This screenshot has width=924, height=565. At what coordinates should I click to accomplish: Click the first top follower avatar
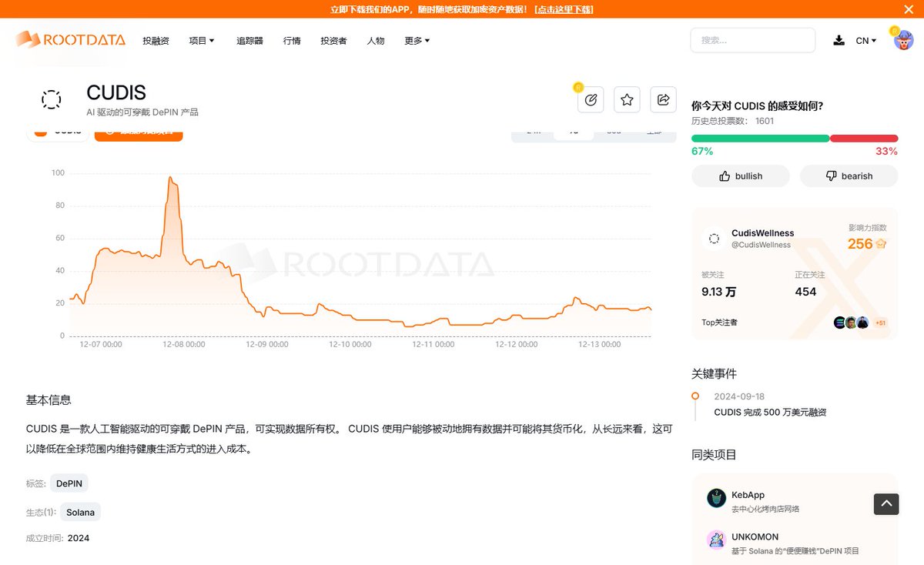coord(839,323)
